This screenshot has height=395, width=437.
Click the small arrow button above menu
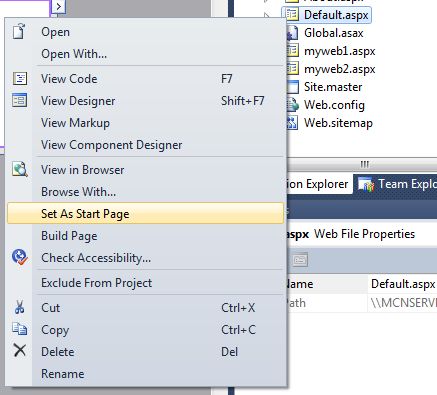[58, 6]
